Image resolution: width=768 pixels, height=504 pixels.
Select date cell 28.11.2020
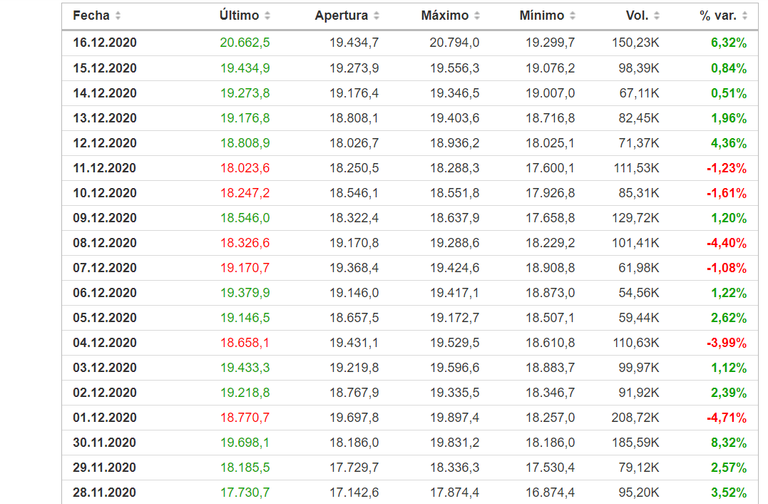(105, 493)
